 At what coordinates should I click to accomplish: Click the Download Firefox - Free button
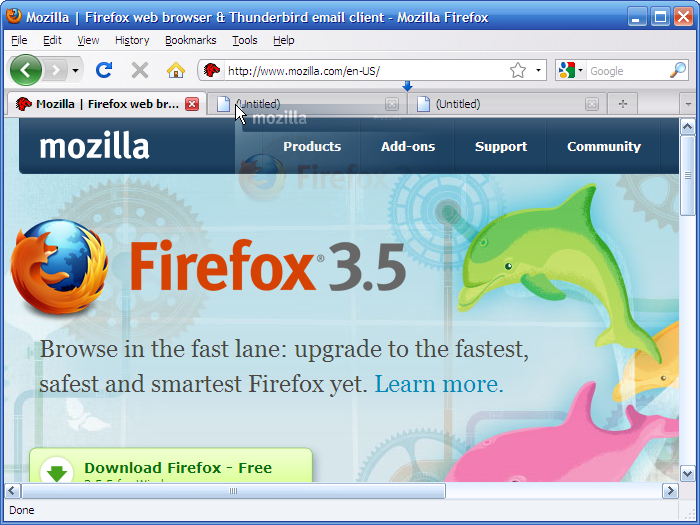(171, 465)
